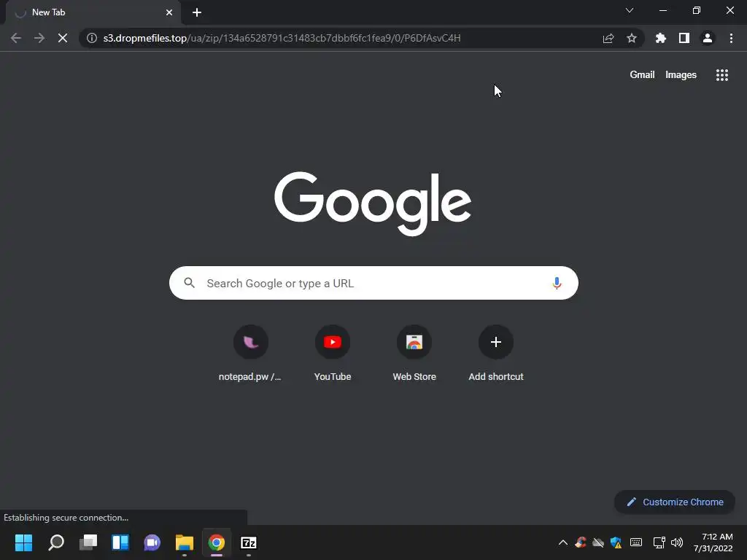Viewport: 747px width, 560px height.
Task: Open Chrome three-dot menu
Action: 731,38
